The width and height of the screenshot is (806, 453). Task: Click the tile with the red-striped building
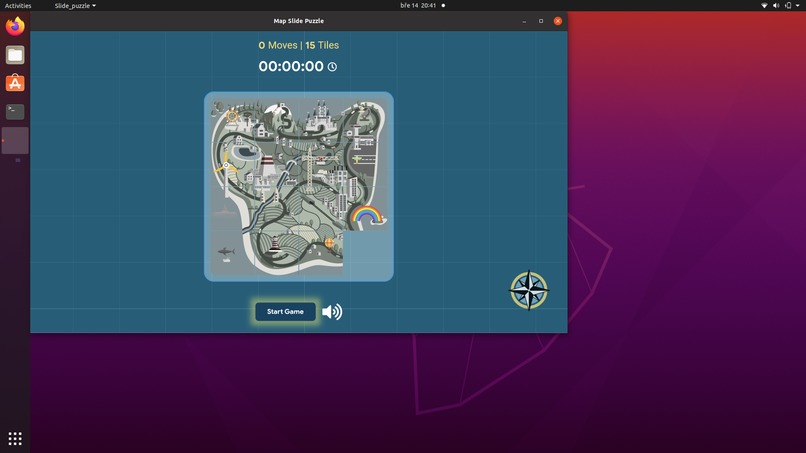[277, 165]
